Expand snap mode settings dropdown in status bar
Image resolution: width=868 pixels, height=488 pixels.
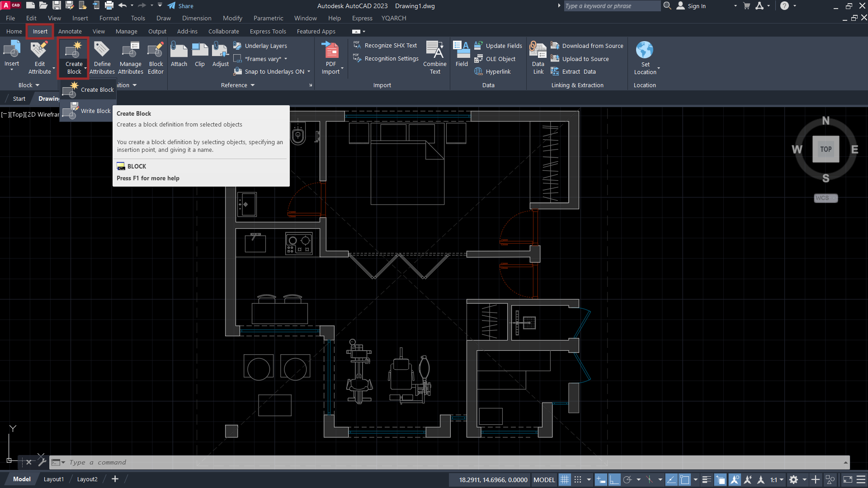point(589,480)
